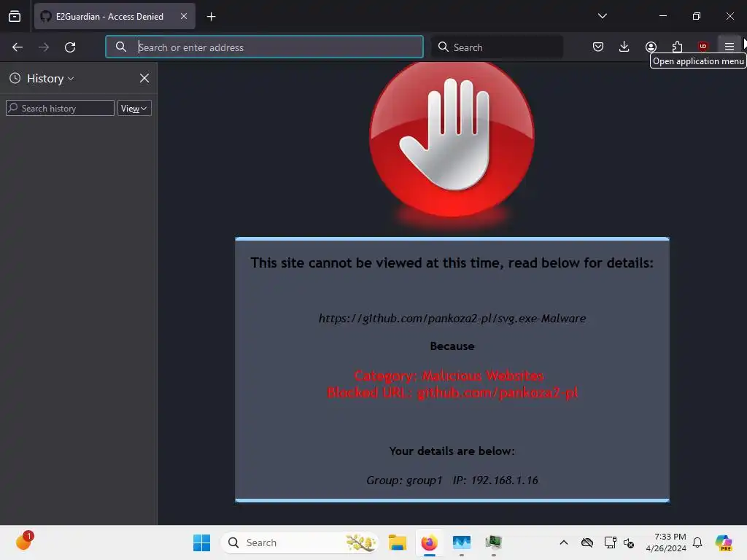The image size is (747, 560).
Task: Click the 'This site cannot be viewed' heading
Action: (x=452, y=262)
